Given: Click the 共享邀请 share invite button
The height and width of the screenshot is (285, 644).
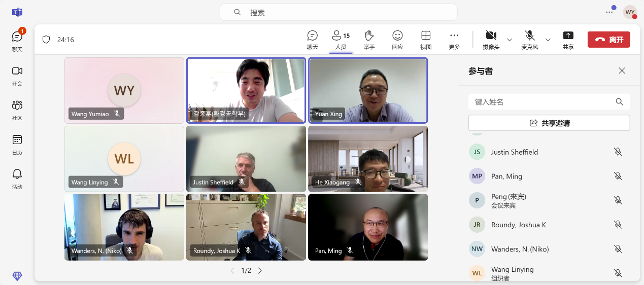Looking at the screenshot, I should [549, 123].
